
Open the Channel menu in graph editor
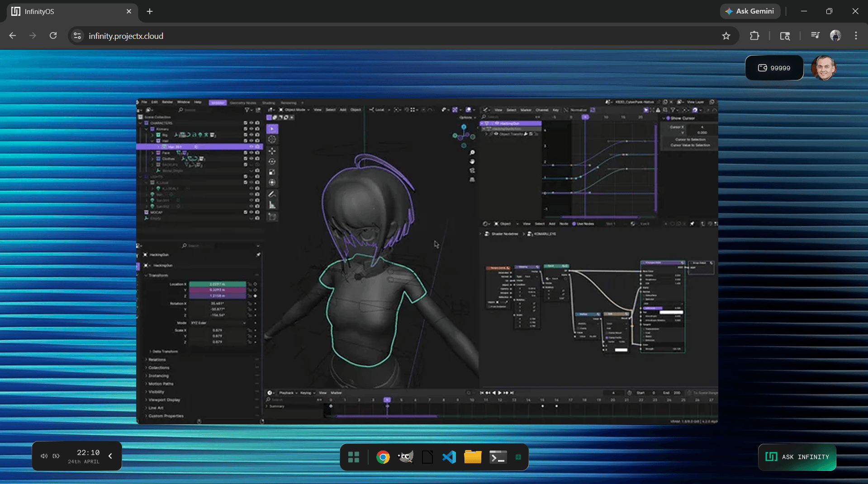point(542,110)
